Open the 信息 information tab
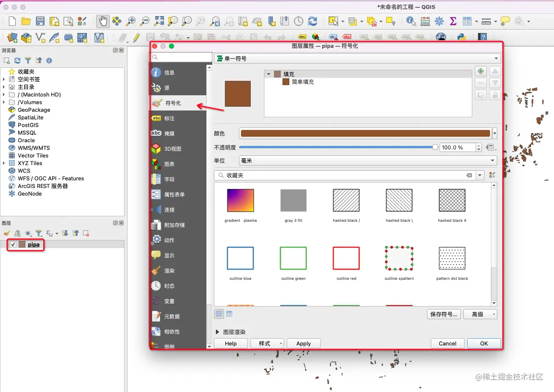The width and height of the screenshot is (554, 392). (178, 72)
